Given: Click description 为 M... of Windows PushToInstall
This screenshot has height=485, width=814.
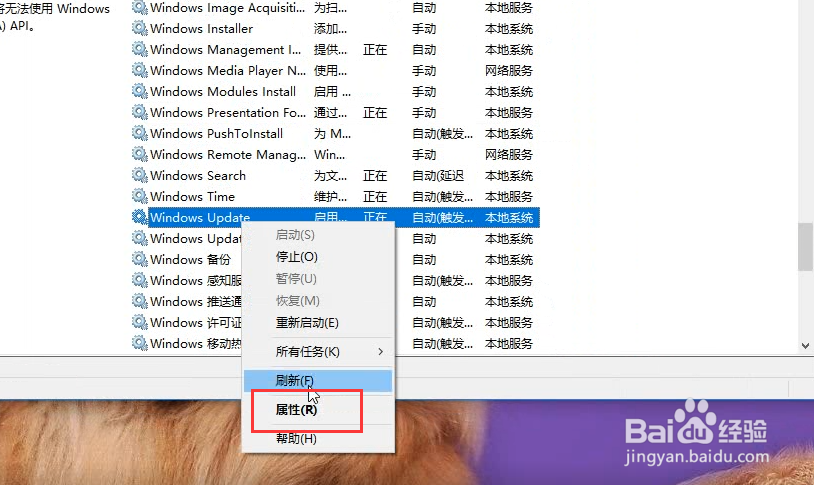Looking at the screenshot, I should pyautogui.click(x=332, y=133).
